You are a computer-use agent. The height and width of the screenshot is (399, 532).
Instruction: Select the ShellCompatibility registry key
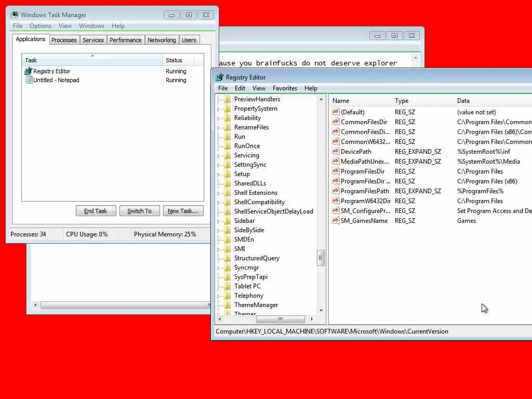point(259,202)
